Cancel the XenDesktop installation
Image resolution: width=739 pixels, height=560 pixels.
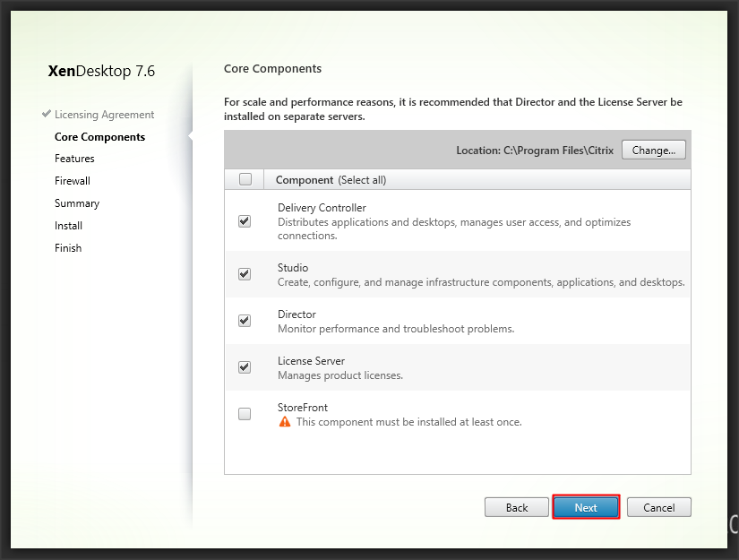coord(658,507)
